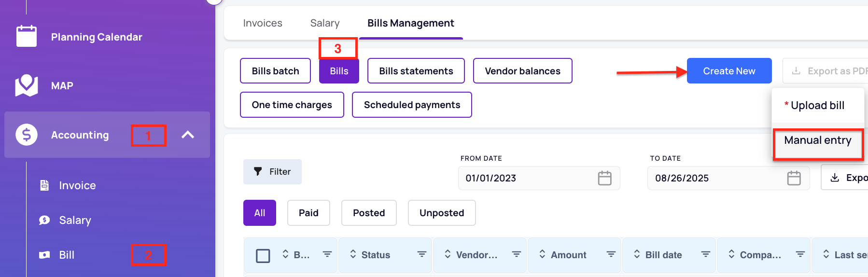The image size is (868, 277).
Task: Sort by Last se... column arrows
Action: 826,254
